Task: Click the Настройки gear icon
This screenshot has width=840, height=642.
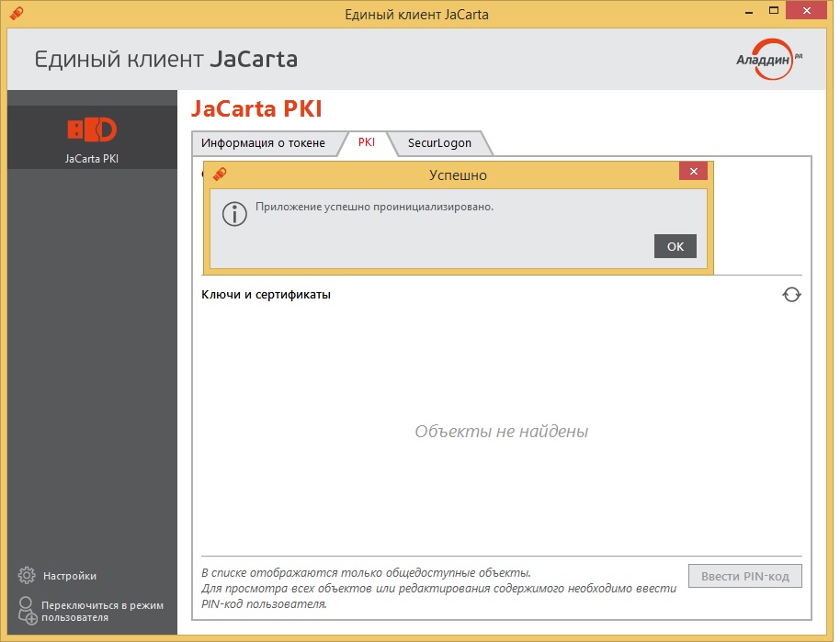Action: point(27,576)
